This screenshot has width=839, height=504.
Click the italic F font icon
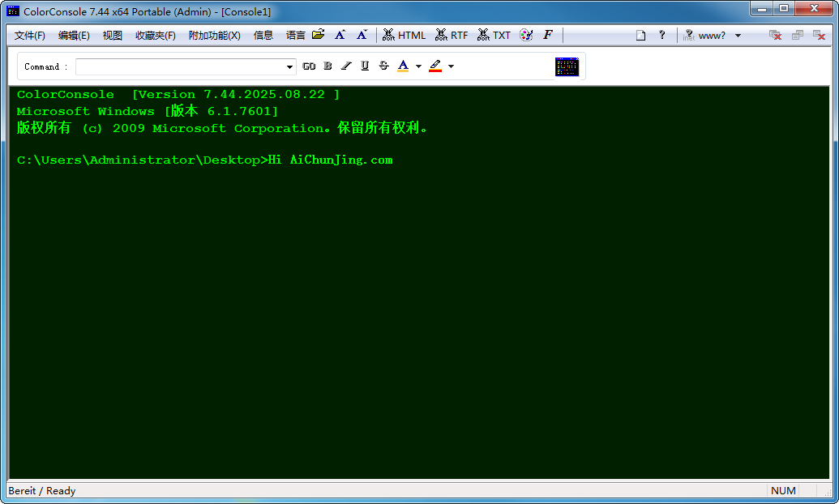pyautogui.click(x=547, y=35)
